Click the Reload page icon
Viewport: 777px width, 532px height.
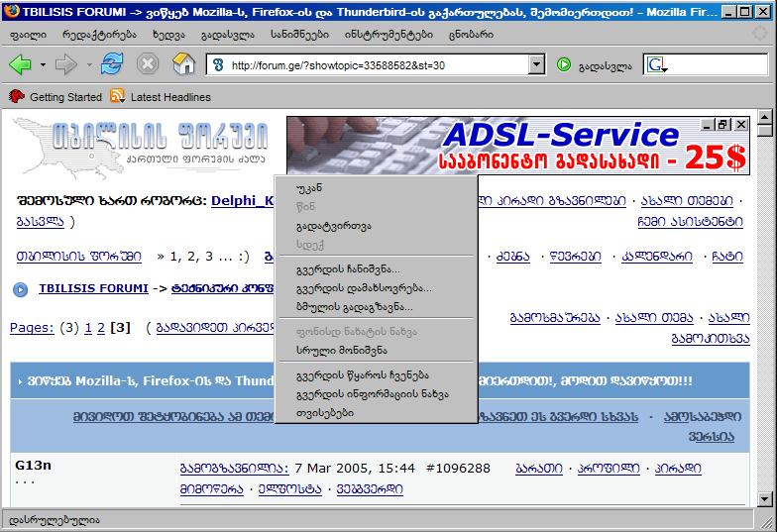pyautogui.click(x=112, y=64)
